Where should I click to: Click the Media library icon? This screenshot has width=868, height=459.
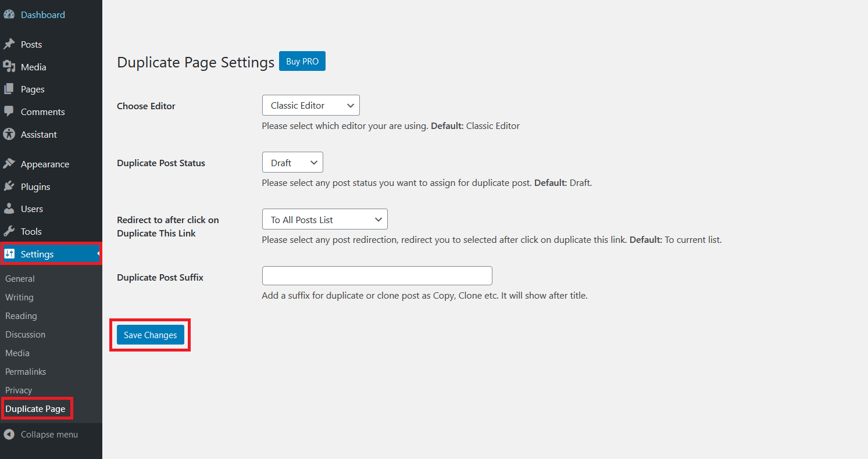pos(9,67)
